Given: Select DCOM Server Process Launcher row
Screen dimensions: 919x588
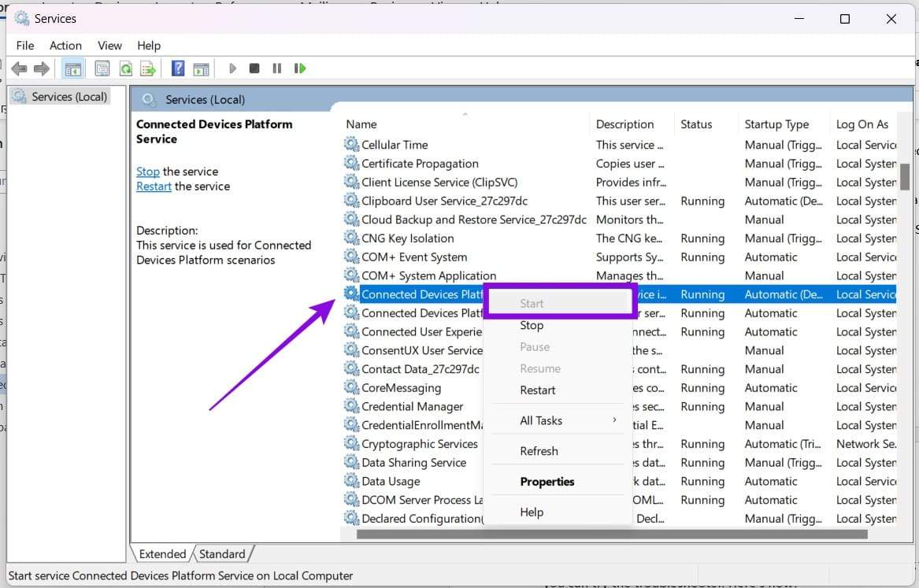Looking at the screenshot, I should (422, 500).
